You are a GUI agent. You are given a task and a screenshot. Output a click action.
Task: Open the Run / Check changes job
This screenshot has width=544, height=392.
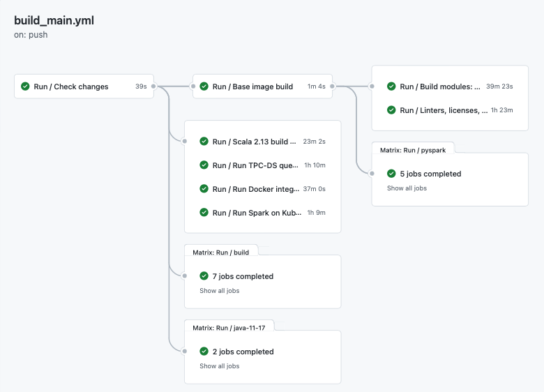71,86
